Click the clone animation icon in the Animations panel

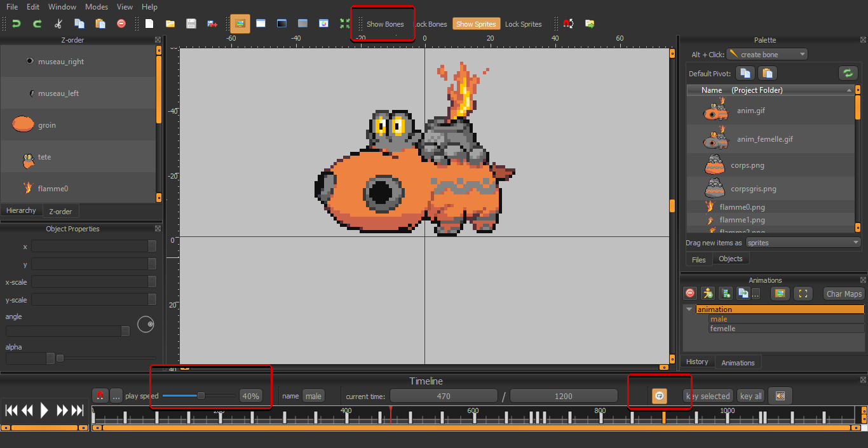[x=743, y=293]
